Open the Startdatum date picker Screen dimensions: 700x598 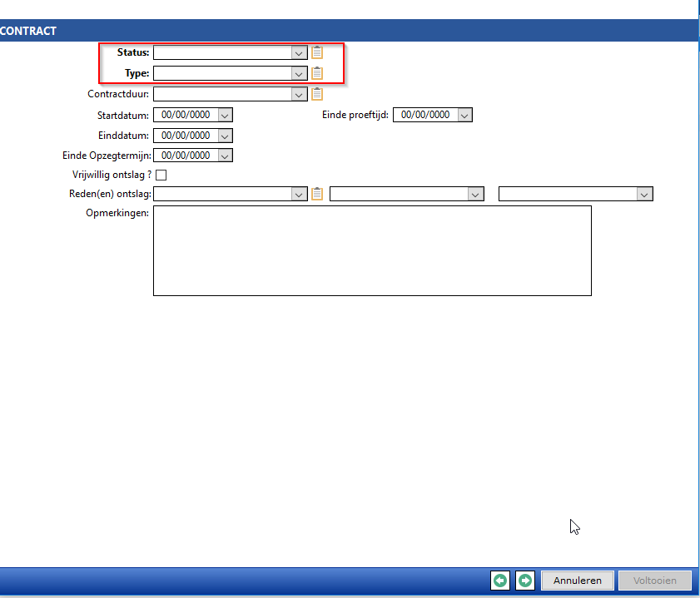225,115
